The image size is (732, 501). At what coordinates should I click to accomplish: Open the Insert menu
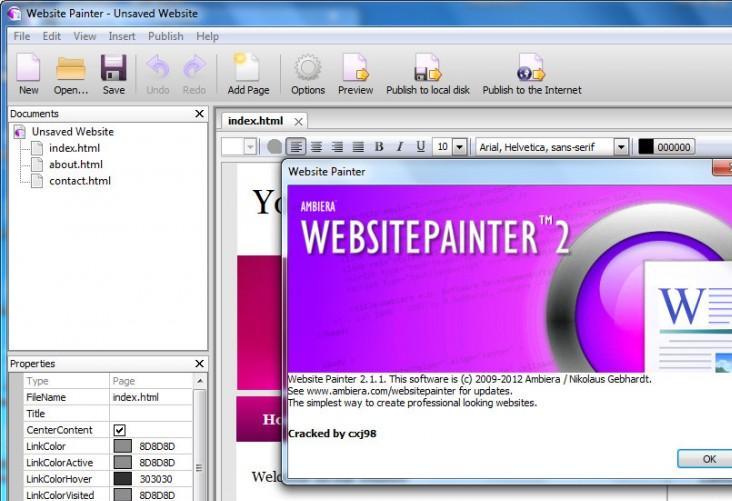pyautogui.click(x=122, y=36)
